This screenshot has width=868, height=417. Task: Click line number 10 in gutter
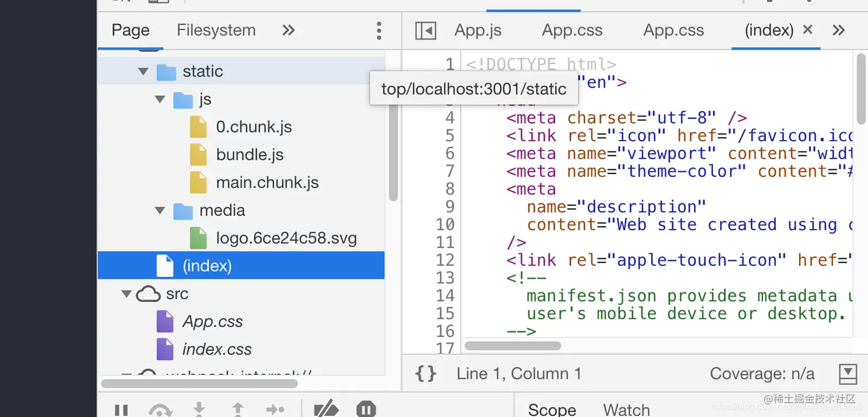[x=445, y=225]
